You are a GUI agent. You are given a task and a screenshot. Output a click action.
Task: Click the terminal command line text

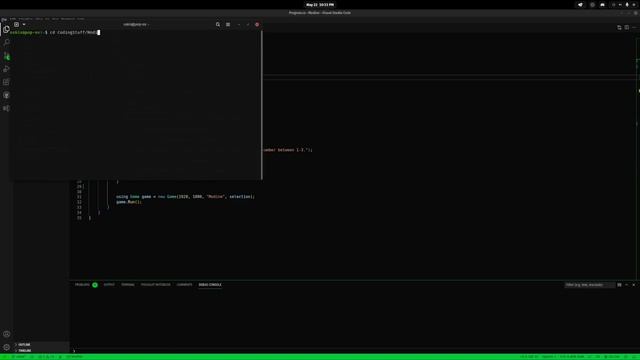click(73, 32)
